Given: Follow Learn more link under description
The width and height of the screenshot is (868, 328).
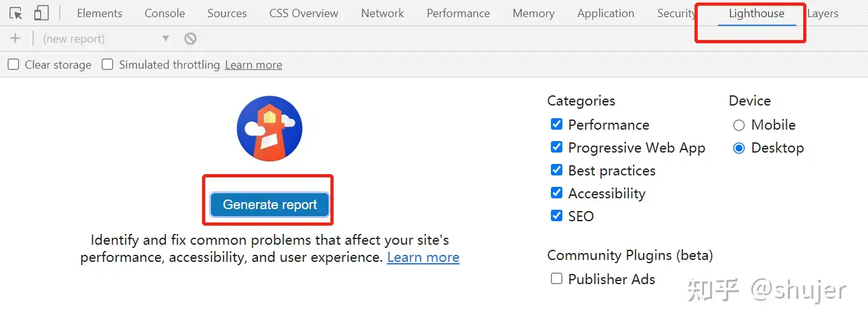Looking at the screenshot, I should pos(423,257).
